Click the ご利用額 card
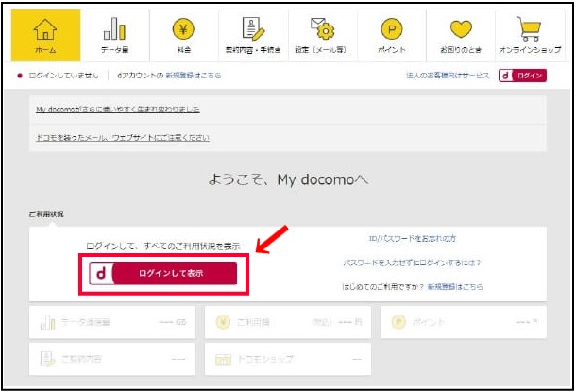The height and width of the screenshot is (392, 576). coord(288,322)
